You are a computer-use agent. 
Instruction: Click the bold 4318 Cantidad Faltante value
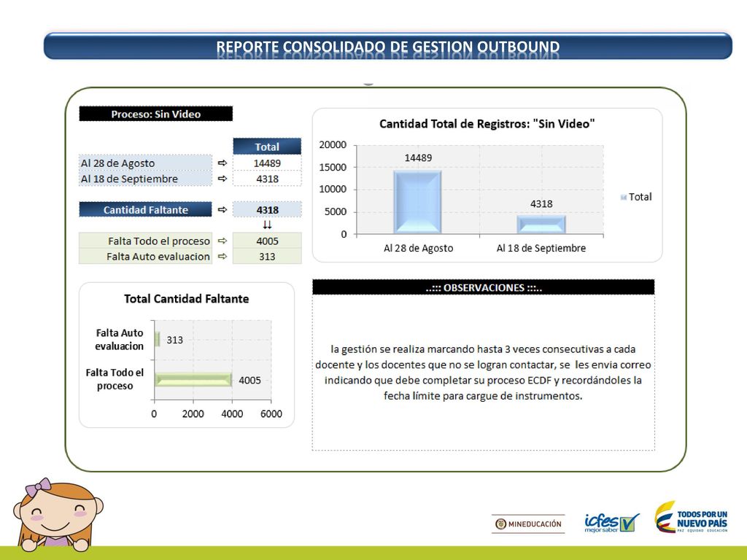click(x=267, y=209)
